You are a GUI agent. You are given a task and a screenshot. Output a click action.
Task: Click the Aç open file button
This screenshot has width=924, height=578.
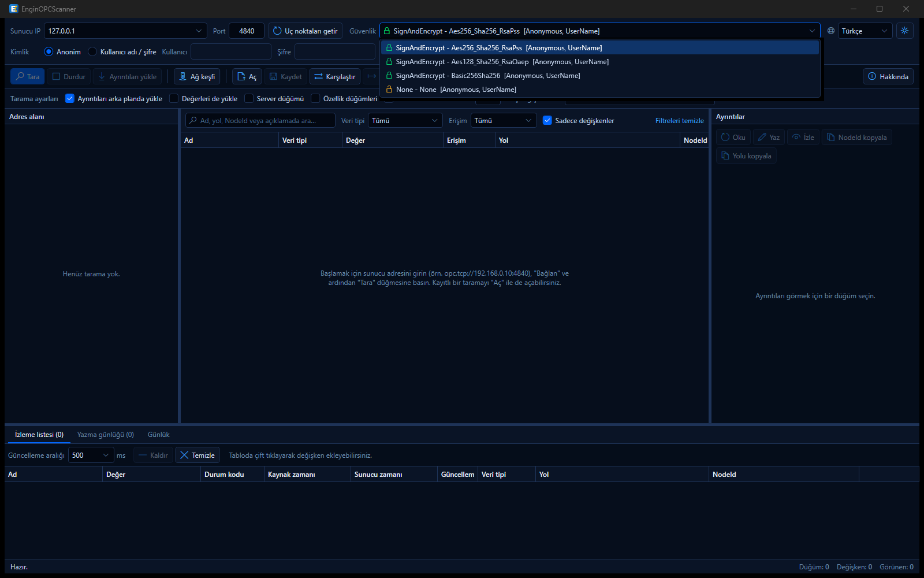click(x=247, y=76)
